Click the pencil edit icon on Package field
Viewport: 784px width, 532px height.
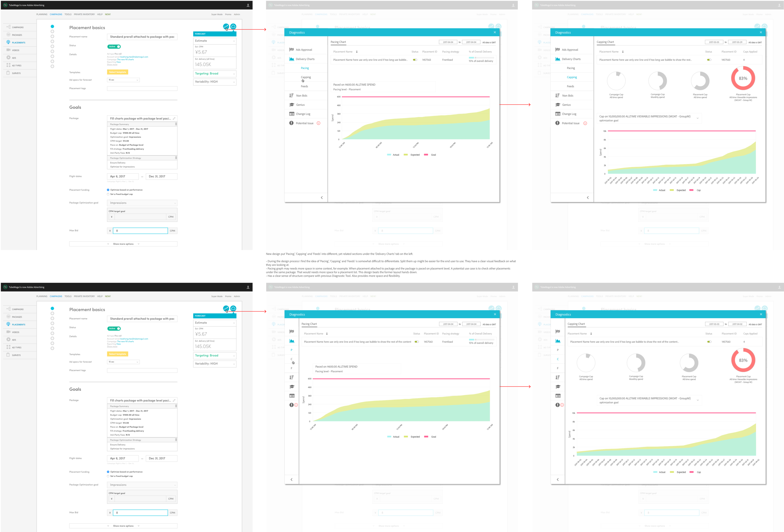coord(174,118)
